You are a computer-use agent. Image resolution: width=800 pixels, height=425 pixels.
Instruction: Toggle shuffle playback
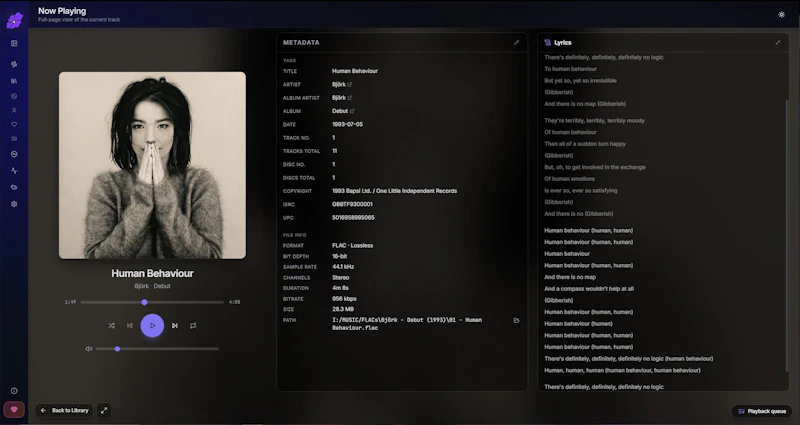click(x=112, y=326)
